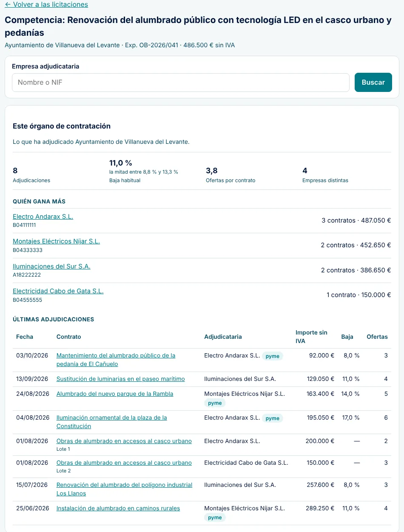Viewport: 404px width, 532px height.
Task: Select the date 13/09/2026
Action: click(x=32, y=379)
